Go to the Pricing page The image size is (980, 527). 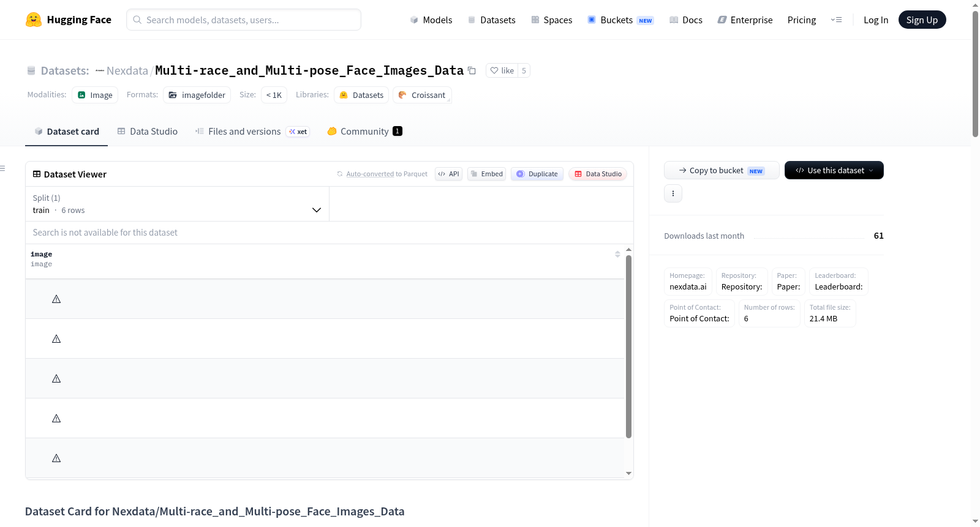click(802, 20)
